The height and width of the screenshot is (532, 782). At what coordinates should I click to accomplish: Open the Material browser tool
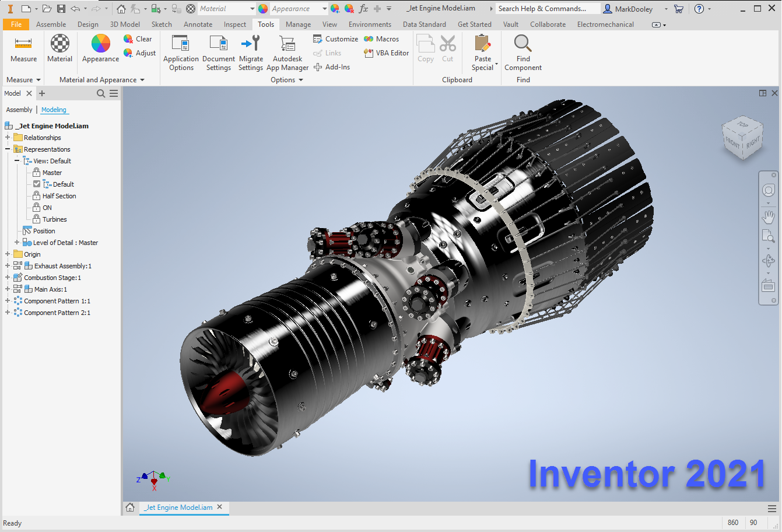pyautogui.click(x=59, y=52)
